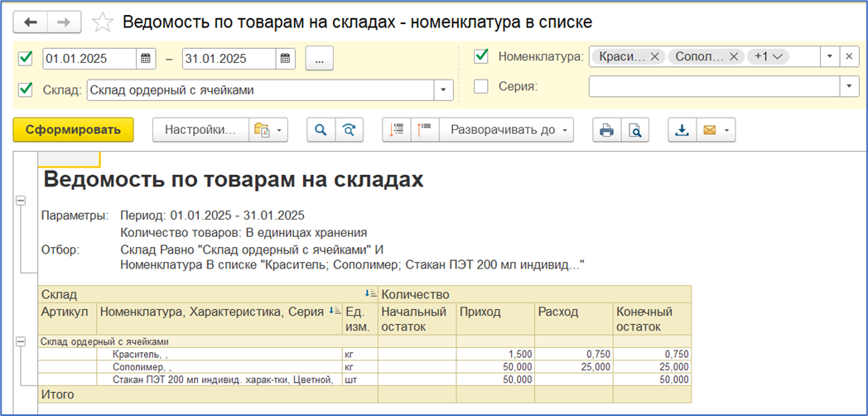Open the Склад field dropdown list
Image resolution: width=868 pixels, height=416 pixels.
click(x=444, y=90)
